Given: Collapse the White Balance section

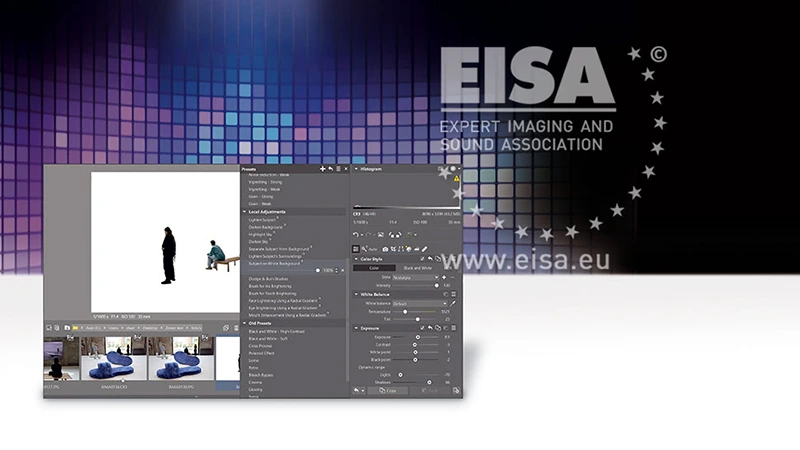Looking at the screenshot, I should point(356,294).
